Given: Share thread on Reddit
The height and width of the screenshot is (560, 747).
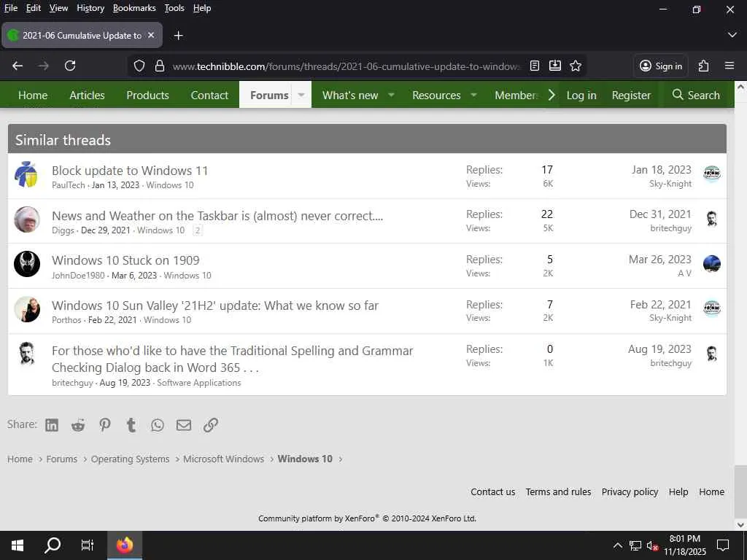Looking at the screenshot, I should coord(78,425).
